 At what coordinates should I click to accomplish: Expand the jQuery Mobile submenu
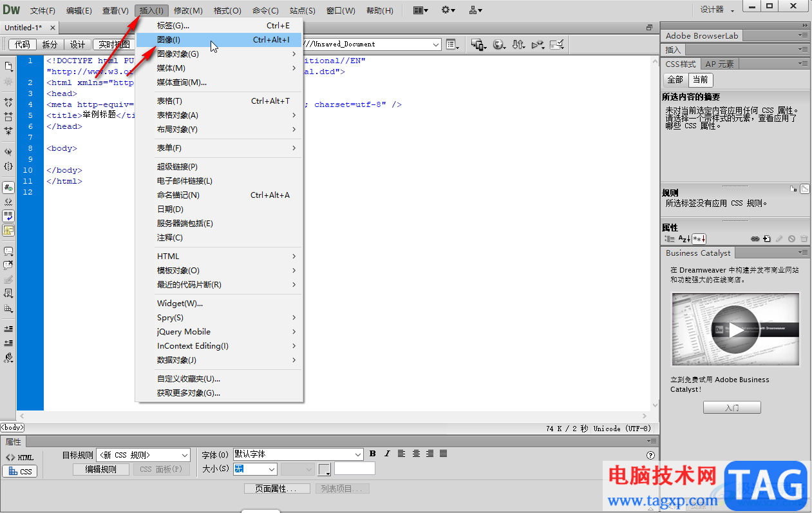click(219, 332)
